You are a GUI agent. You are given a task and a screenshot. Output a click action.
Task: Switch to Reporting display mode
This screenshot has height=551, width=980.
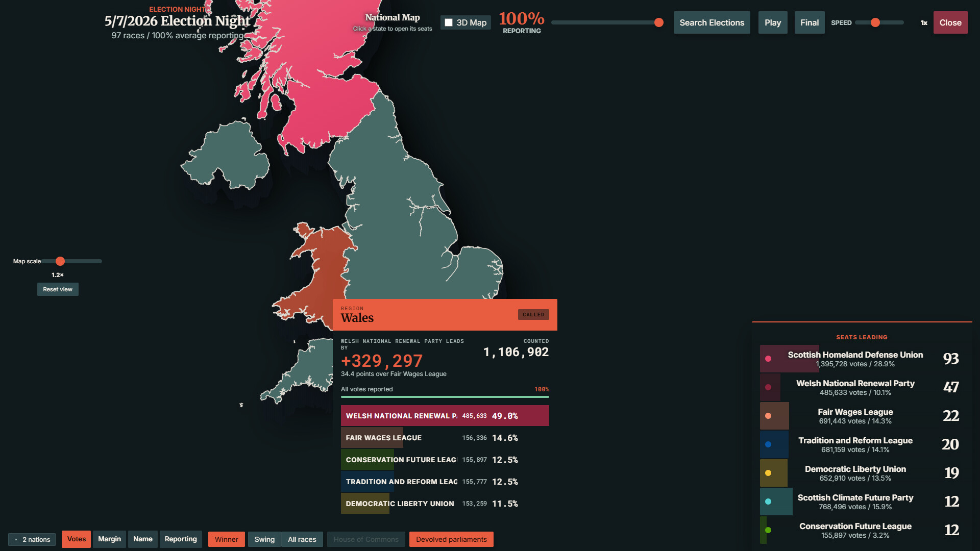pyautogui.click(x=181, y=539)
